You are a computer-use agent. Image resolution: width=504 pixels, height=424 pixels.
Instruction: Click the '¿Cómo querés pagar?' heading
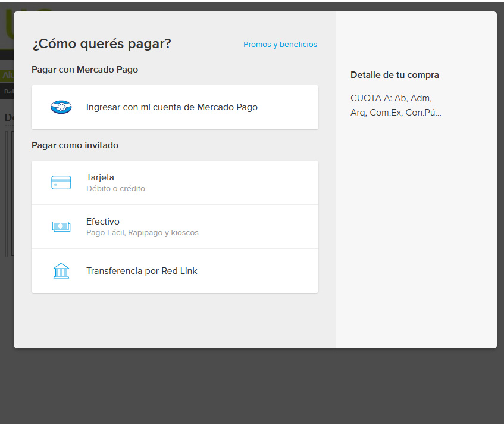click(102, 43)
